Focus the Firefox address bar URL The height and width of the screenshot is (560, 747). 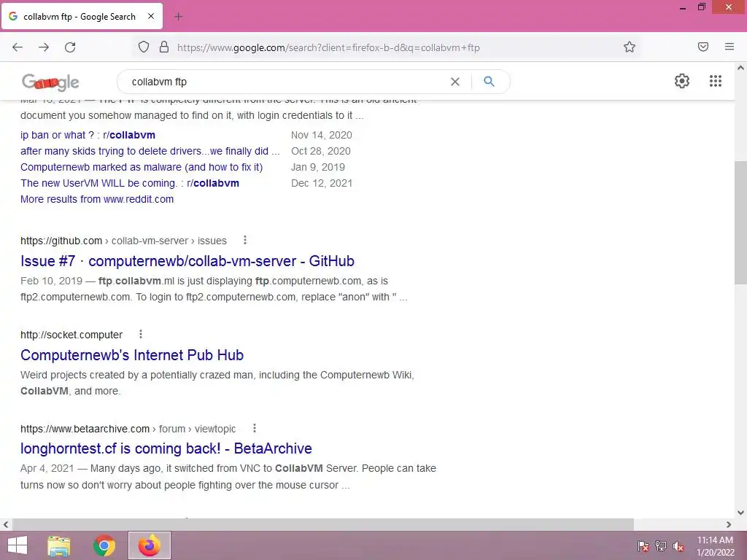point(328,47)
